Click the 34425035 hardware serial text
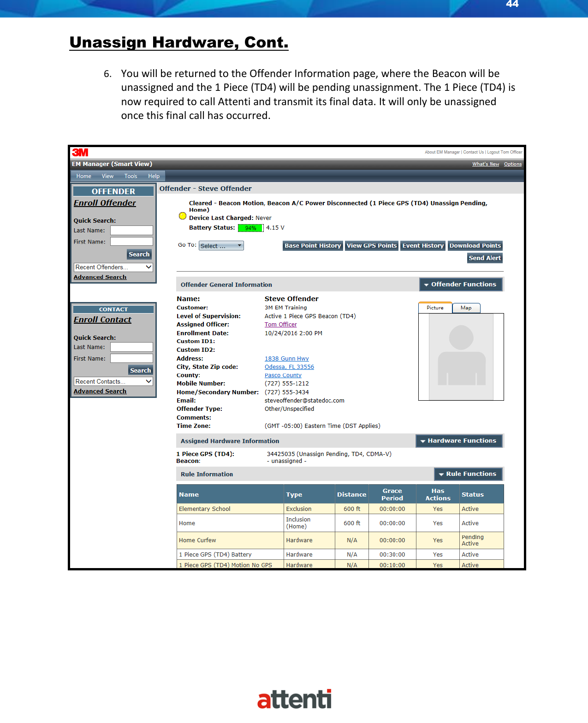This screenshot has width=588, height=723. point(280,454)
